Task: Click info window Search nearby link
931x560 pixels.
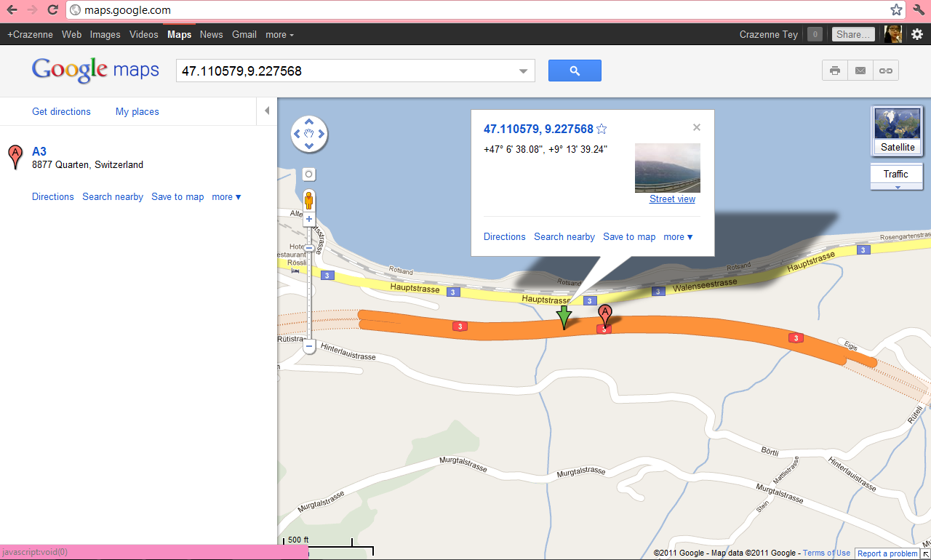Action: click(564, 236)
